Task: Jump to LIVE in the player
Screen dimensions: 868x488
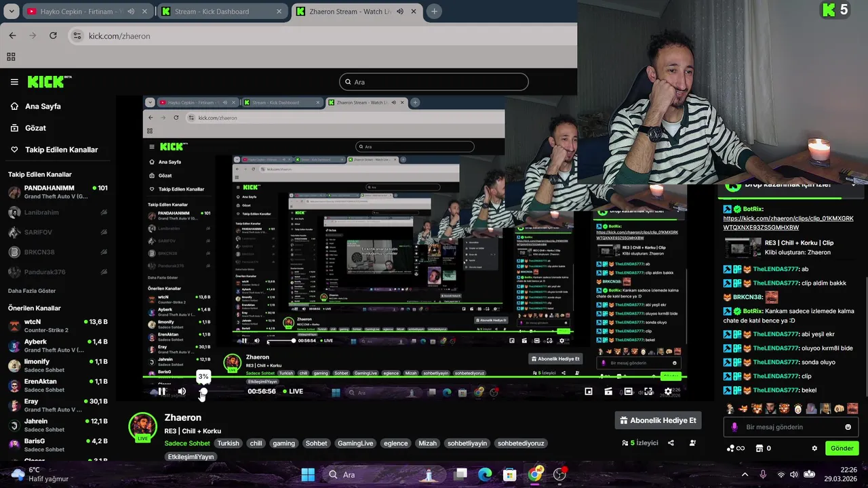Action: 292,391
